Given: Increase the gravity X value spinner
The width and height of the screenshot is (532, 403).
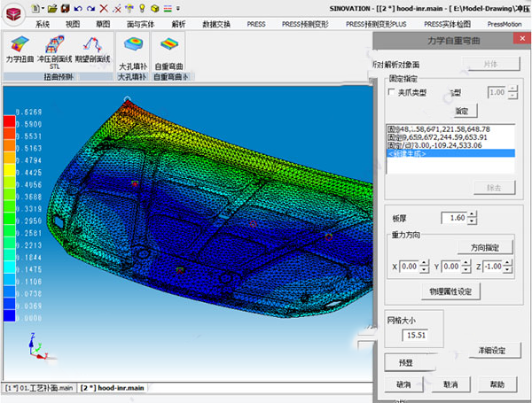Looking at the screenshot, I should point(422,262).
